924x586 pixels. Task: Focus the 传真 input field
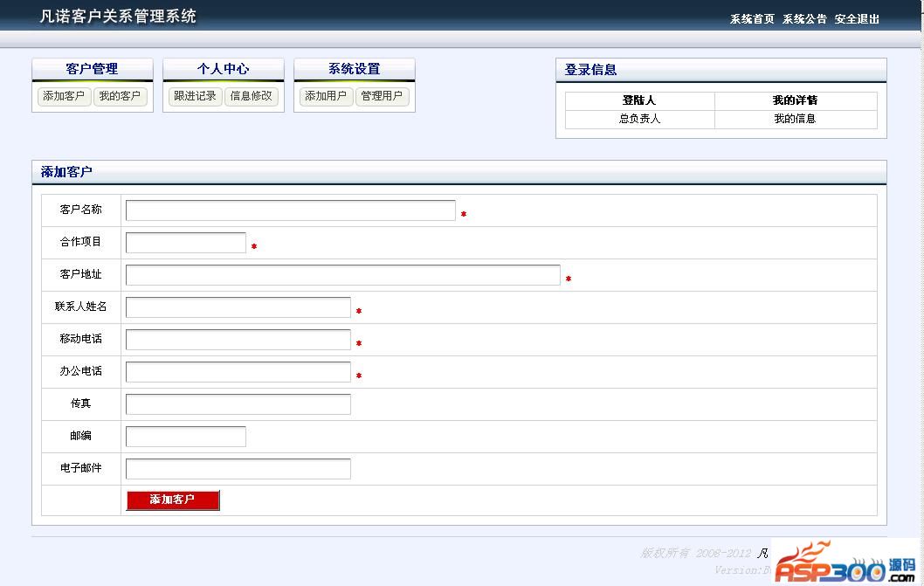(238, 404)
